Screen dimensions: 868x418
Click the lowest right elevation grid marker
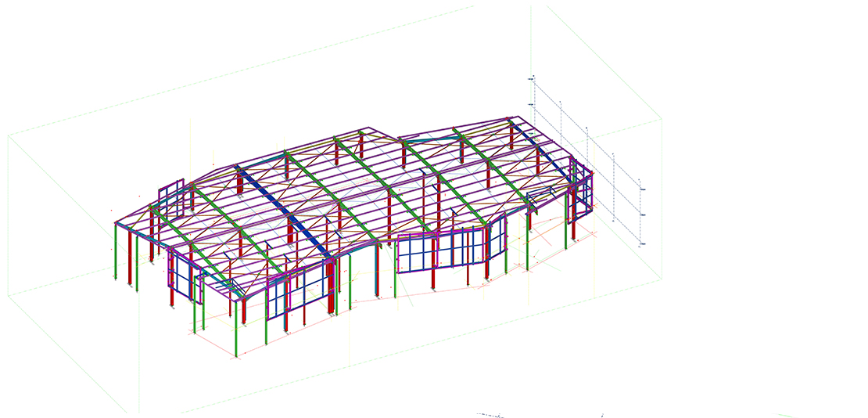[640, 244]
